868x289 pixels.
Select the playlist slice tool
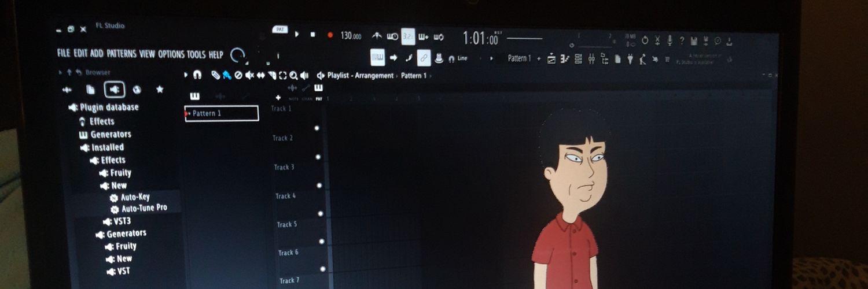click(x=272, y=75)
